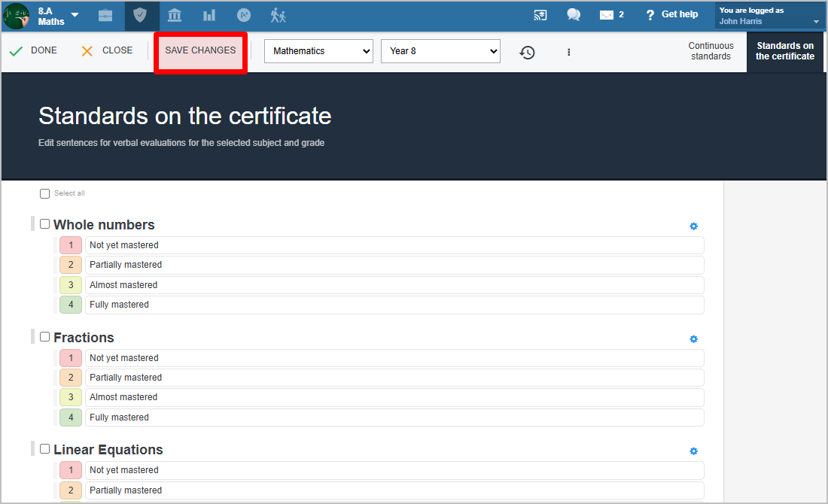Open the school building icon in navigation
828x504 pixels.
(175, 15)
